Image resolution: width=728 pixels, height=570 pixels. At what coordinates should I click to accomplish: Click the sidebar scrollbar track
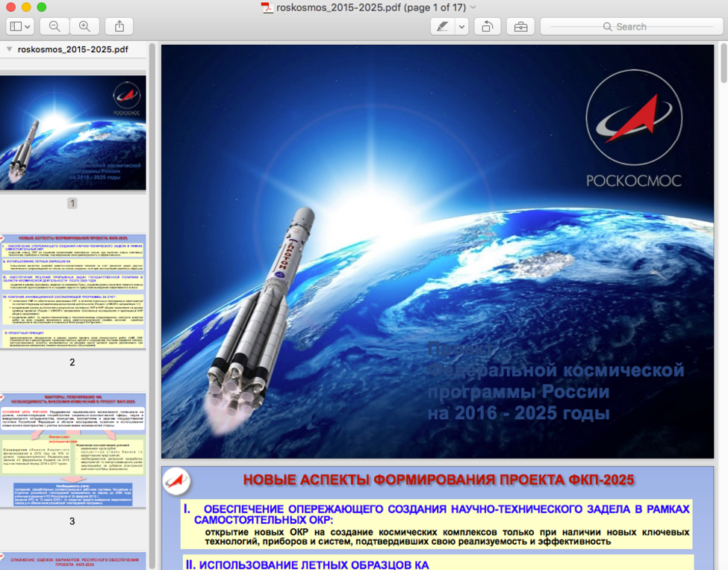[152, 306]
